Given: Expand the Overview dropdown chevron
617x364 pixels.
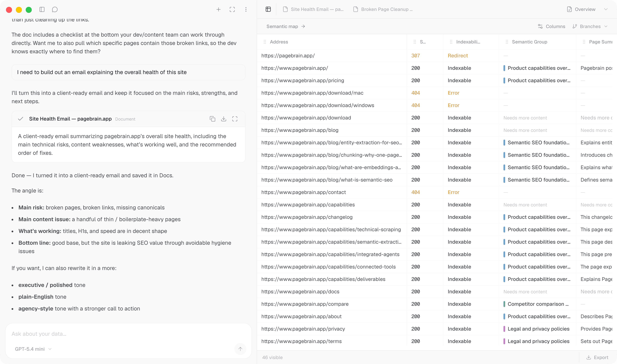Looking at the screenshot, I should coord(606,9).
